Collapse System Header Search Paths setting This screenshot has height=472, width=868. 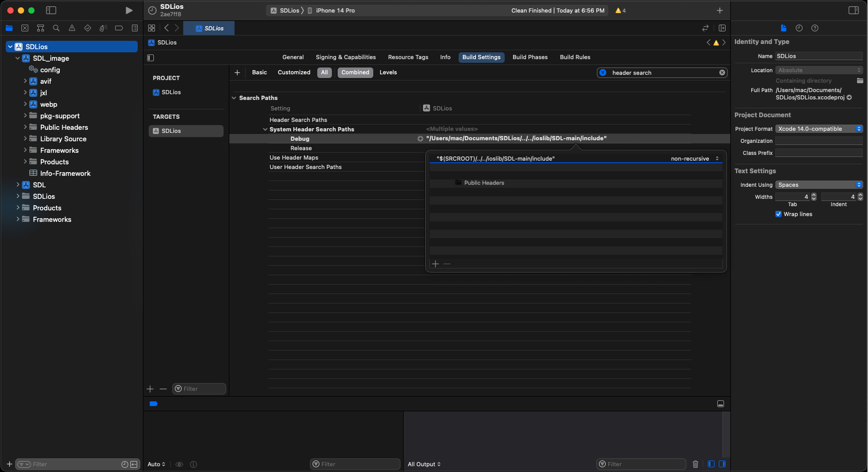[265, 129]
